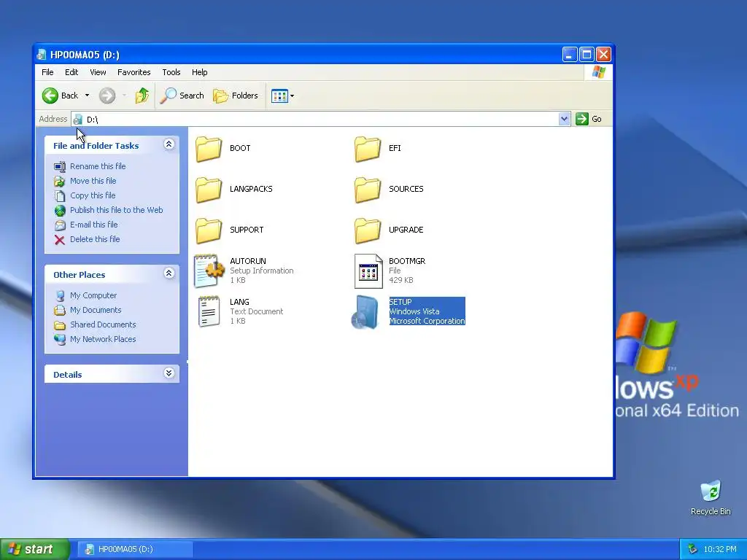Image resolution: width=747 pixels, height=560 pixels.
Task: Click the red X delete icon
Action: tap(60, 240)
